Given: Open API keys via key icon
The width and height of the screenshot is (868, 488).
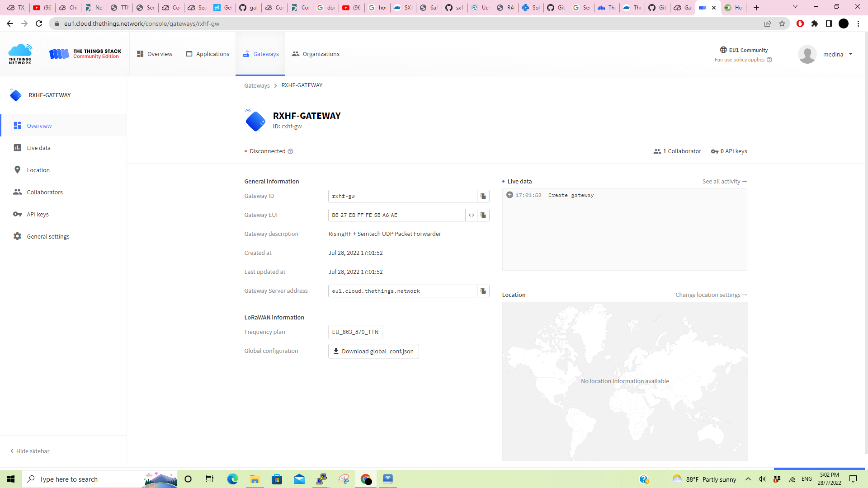Looking at the screenshot, I should [17, 214].
